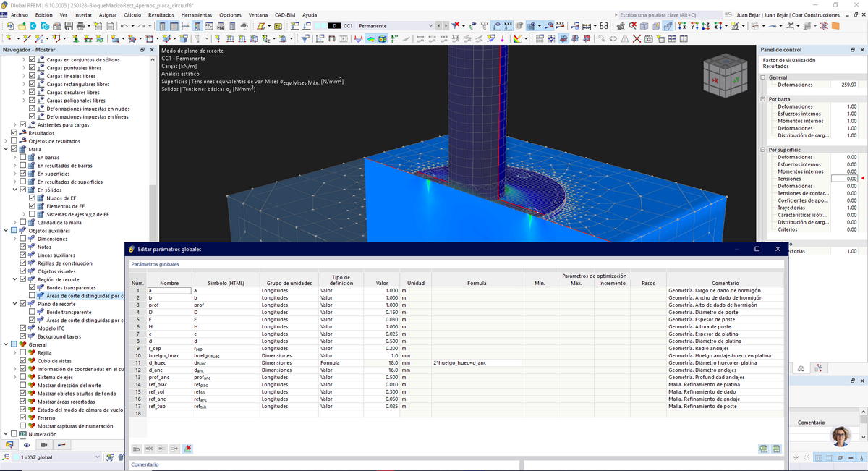Image resolution: width=868 pixels, height=471 pixels.
Task: Click the Deformaciones 259.97 value
Action: click(844, 85)
